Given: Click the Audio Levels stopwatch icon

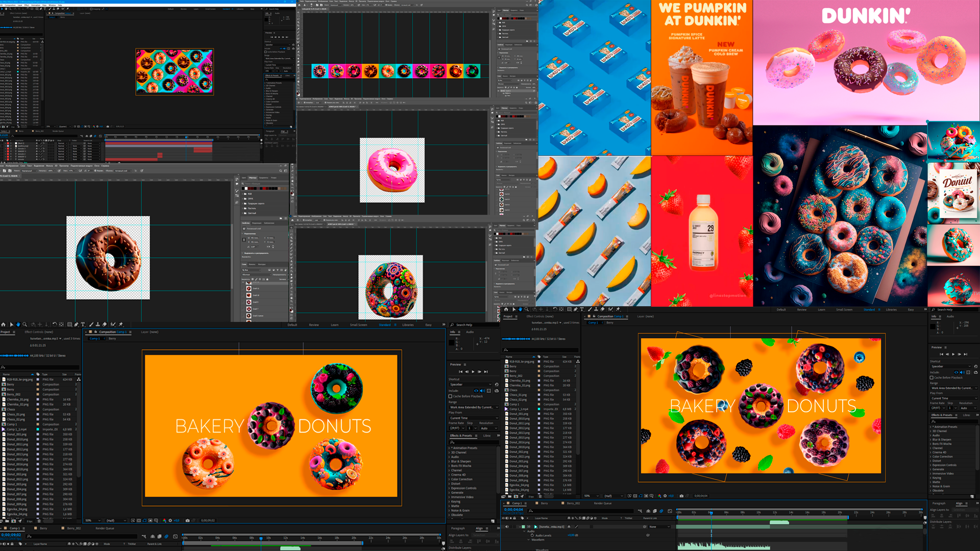Looking at the screenshot, I should [x=532, y=535].
